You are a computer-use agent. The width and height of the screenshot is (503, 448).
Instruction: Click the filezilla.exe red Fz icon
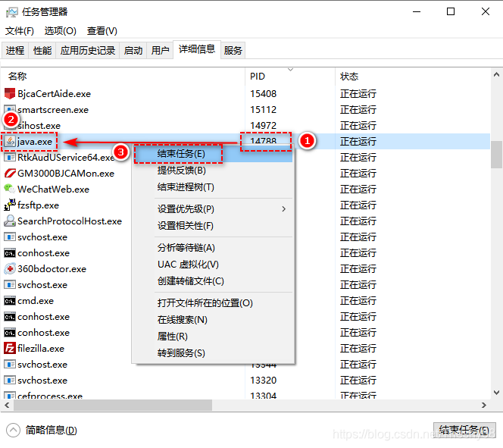10,349
